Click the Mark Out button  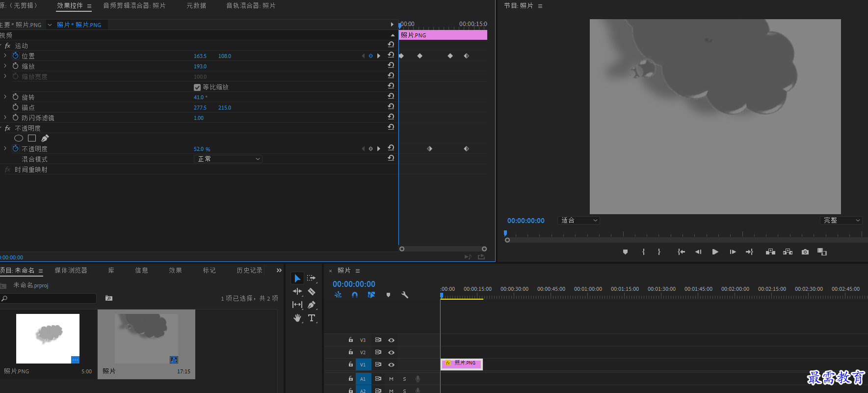(x=659, y=252)
